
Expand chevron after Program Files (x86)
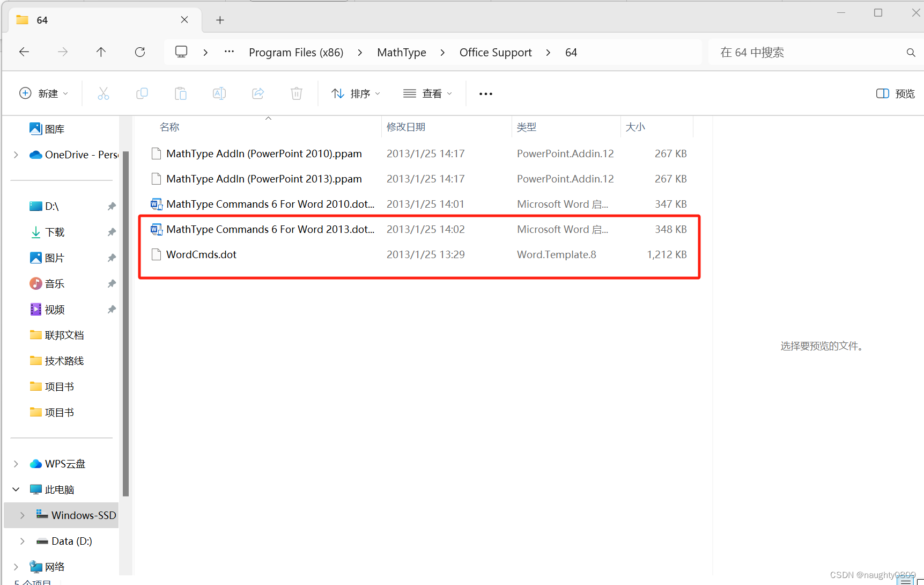pos(360,53)
